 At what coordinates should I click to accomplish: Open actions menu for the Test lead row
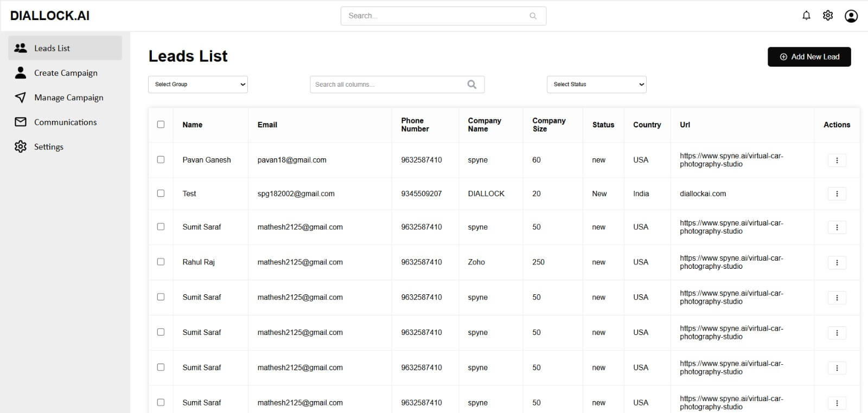point(837,193)
